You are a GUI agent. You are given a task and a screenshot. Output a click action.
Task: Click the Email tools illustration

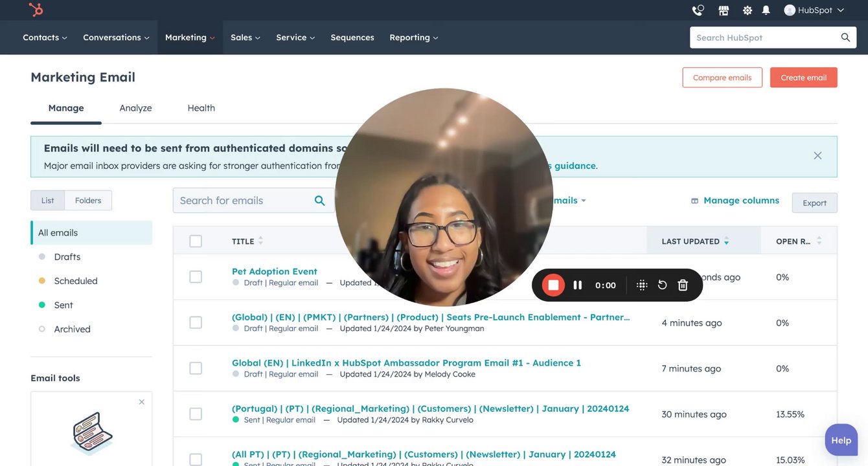click(92, 434)
